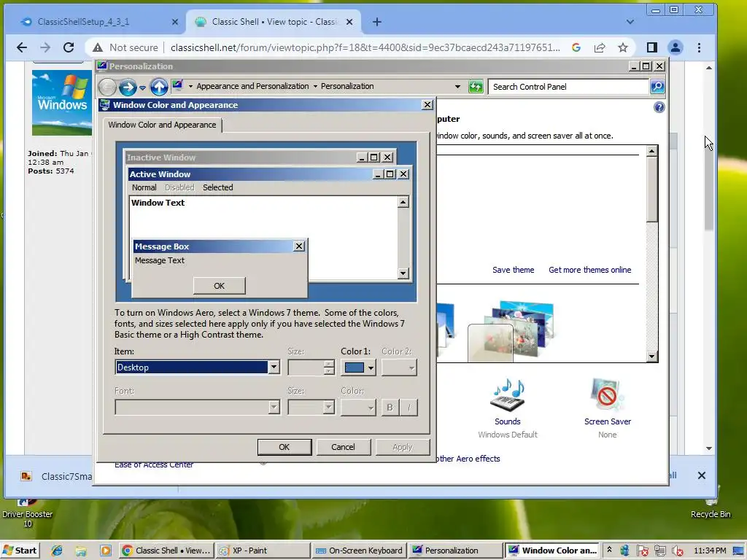Open the Personalization help question mark
747x560 pixels.
click(x=659, y=108)
